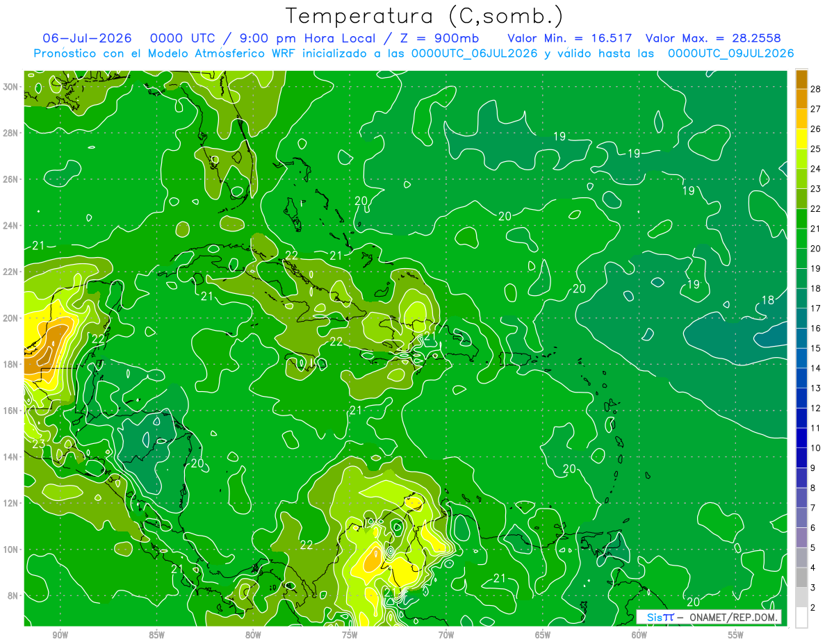Click the color scale label "8"
The height and width of the screenshot is (644, 834).
813,488
